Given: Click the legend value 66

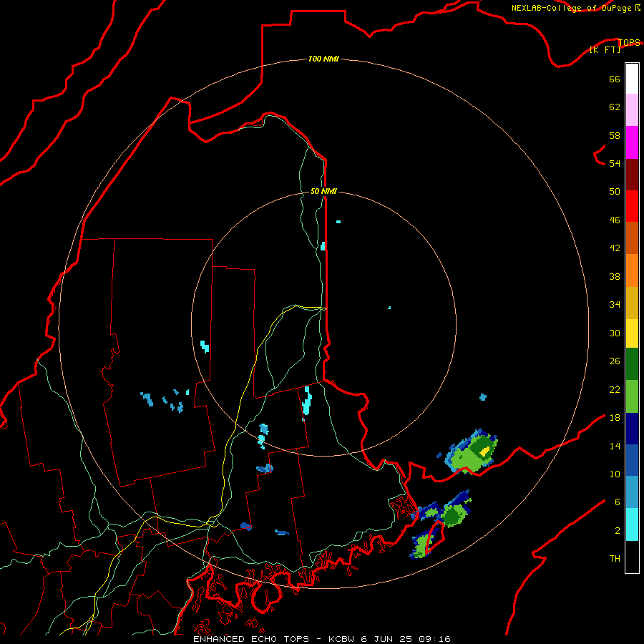Looking at the screenshot, I should 615,79.
